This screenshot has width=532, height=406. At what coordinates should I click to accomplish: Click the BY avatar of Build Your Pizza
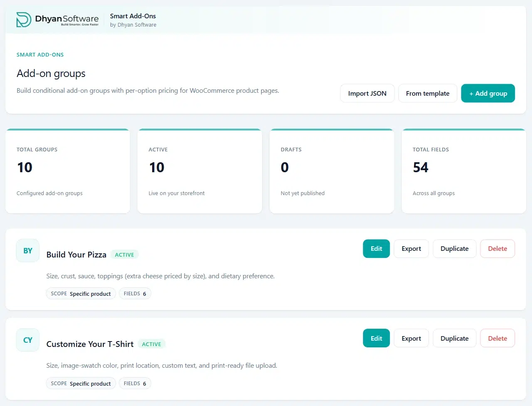(x=28, y=250)
